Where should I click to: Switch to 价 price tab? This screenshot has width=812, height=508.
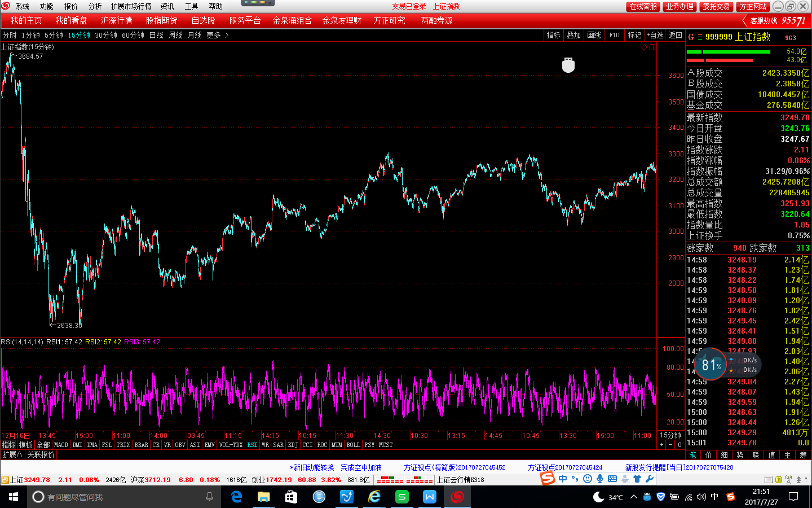(x=709, y=455)
